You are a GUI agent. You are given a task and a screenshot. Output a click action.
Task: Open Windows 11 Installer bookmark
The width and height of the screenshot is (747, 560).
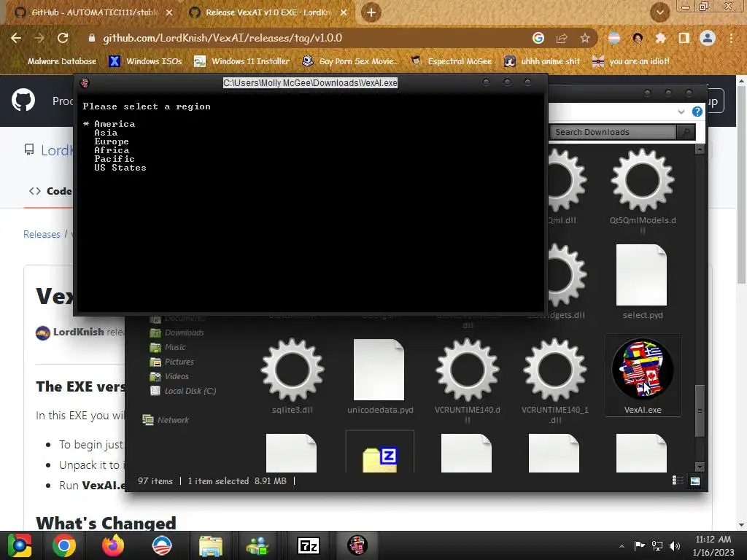click(x=242, y=61)
